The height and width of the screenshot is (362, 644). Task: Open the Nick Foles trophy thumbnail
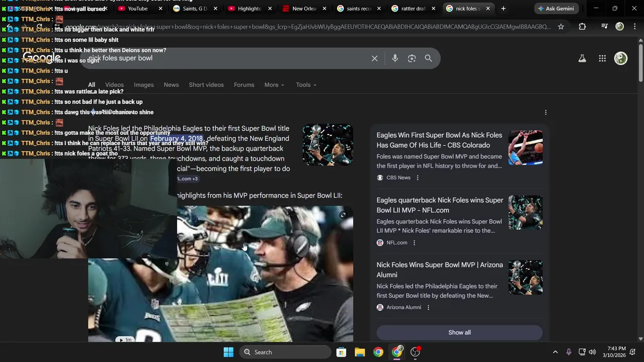click(328, 145)
